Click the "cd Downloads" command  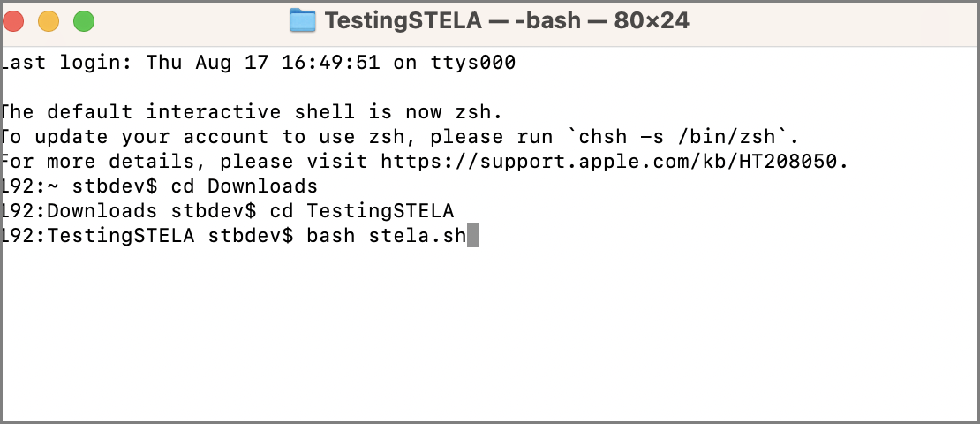point(244,185)
